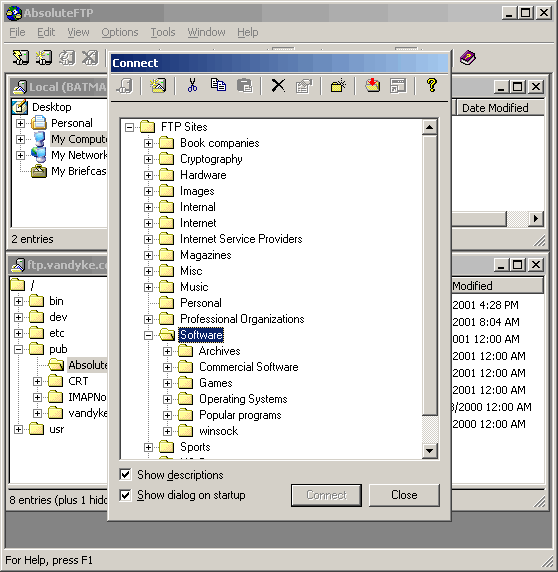Collapse the FTP Sites root node
The image size is (558, 572).
click(x=129, y=127)
